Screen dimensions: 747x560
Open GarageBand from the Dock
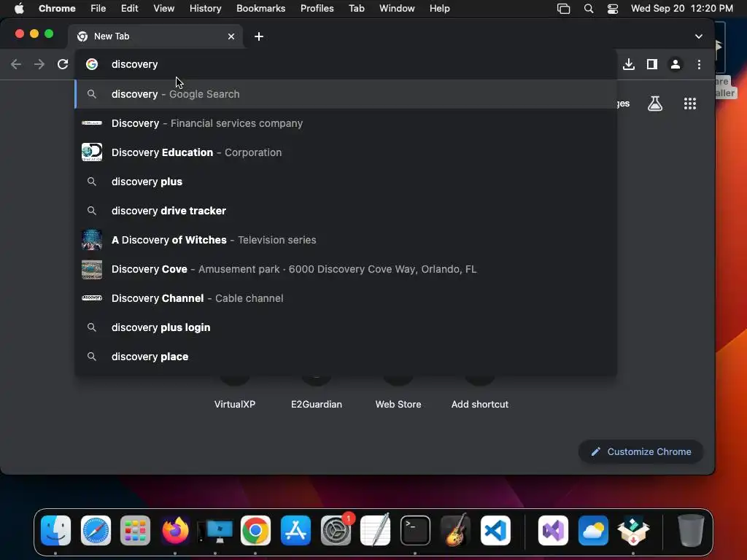(x=455, y=531)
